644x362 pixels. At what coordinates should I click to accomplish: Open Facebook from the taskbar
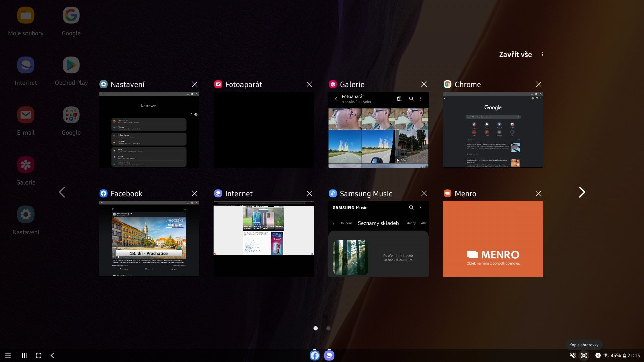[x=315, y=355]
